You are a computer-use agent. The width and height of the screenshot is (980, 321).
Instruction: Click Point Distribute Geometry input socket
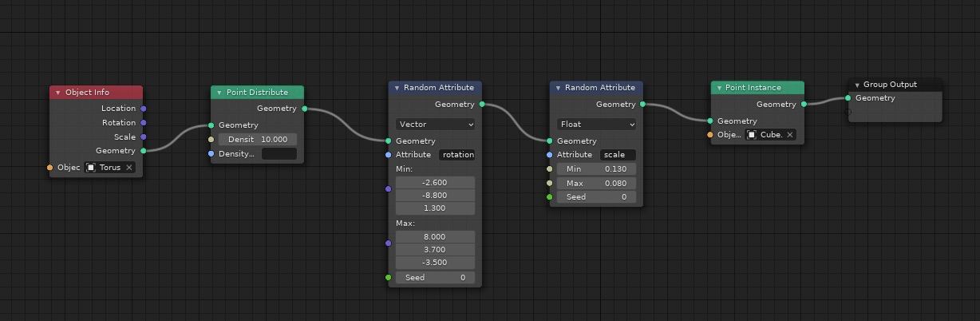click(x=211, y=125)
